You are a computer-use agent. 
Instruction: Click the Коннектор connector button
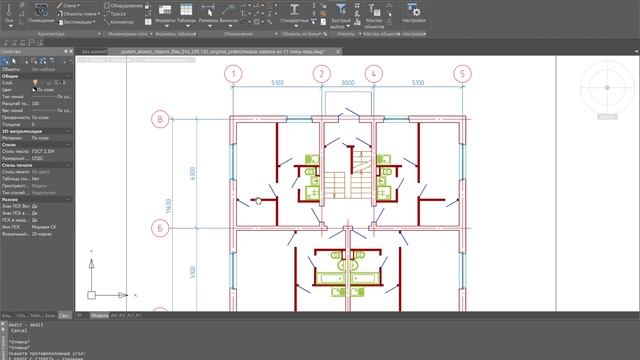point(119,22)
